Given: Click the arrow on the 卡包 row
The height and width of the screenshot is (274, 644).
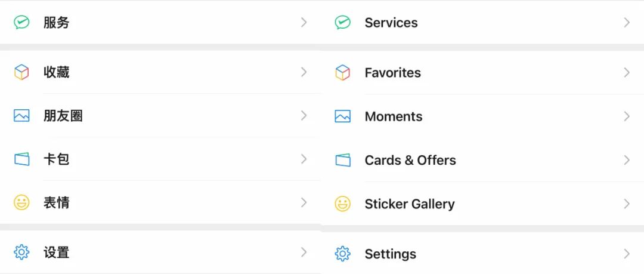Looking at the screenshot, I should tap(304, 159).
